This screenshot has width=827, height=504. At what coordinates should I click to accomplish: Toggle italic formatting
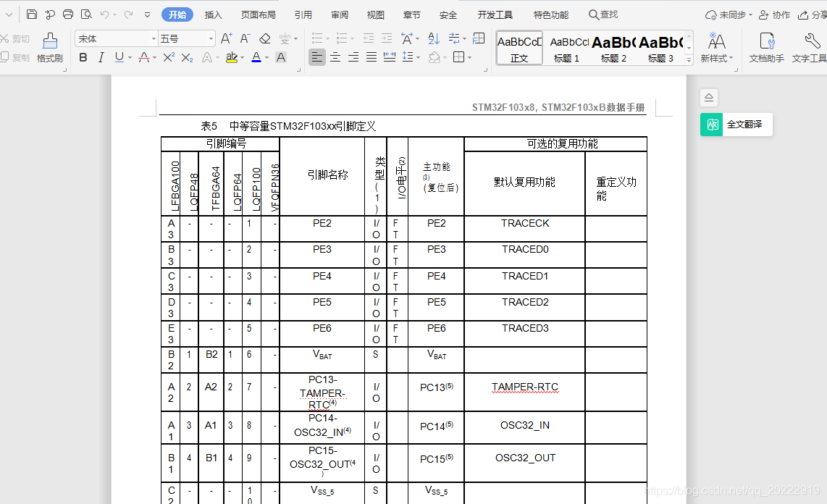[x=101, y=57]
